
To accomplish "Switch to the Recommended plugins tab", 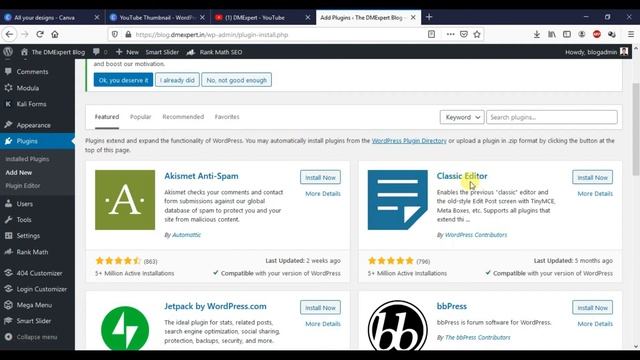I will [183, 117].
